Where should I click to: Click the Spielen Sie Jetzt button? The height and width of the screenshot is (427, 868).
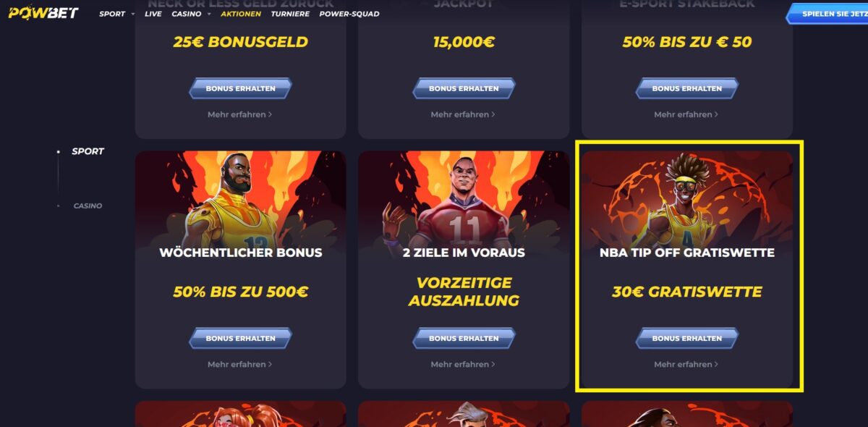pos(828,14)
